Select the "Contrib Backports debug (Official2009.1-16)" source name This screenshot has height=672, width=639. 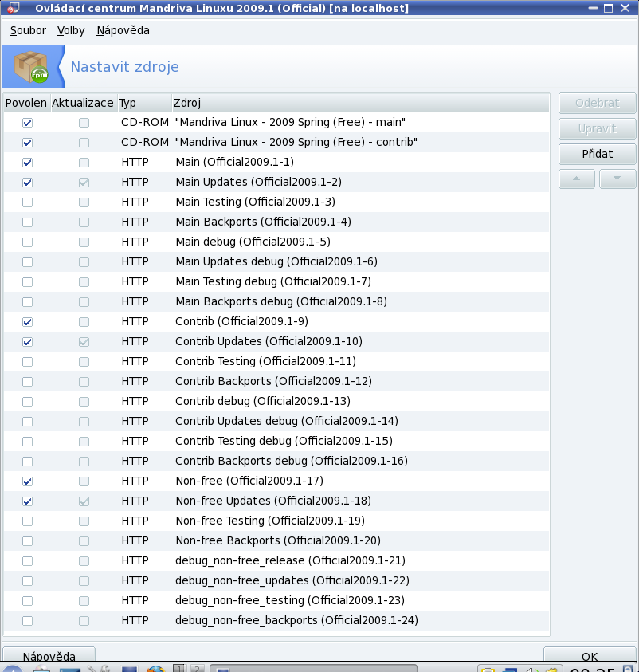click(292, 461)
